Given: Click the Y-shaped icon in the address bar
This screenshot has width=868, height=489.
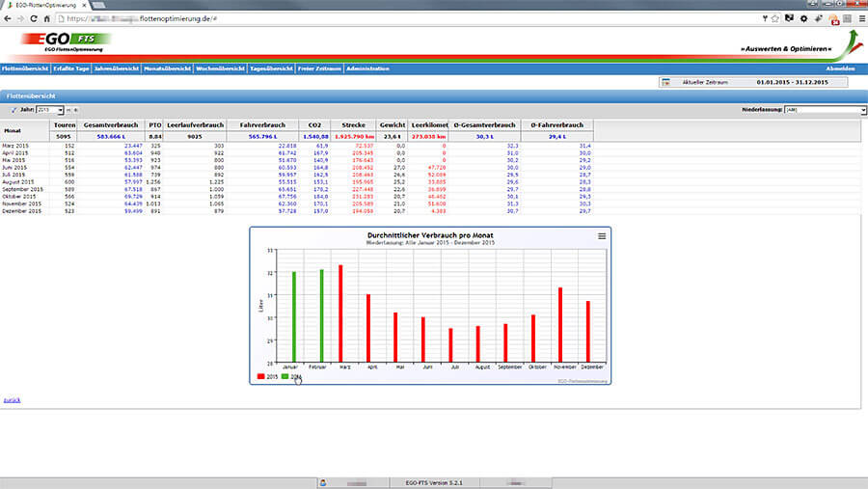Looking at the screenshot, I should point(765,19).
